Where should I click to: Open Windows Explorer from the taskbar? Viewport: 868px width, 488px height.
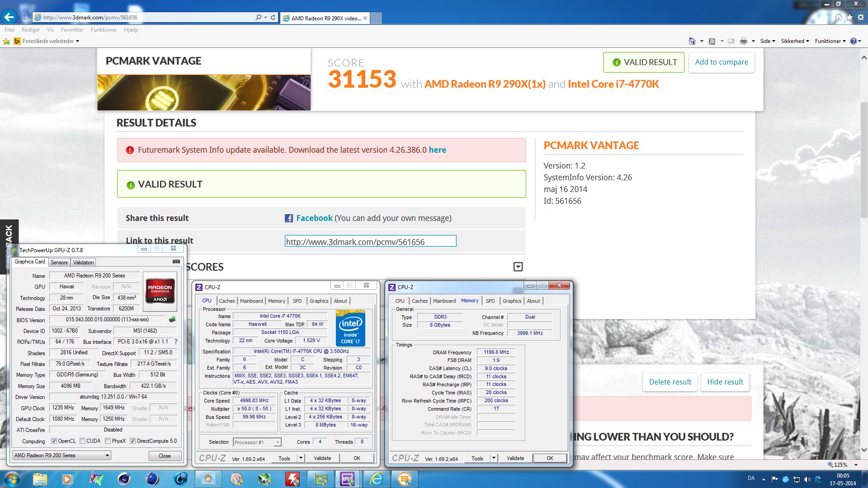pos(40,479)
